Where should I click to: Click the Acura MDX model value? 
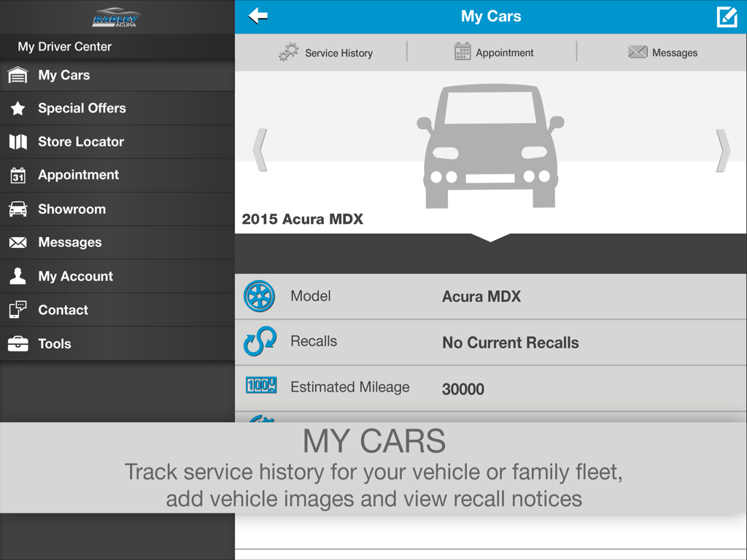click(x=481, y=297)
